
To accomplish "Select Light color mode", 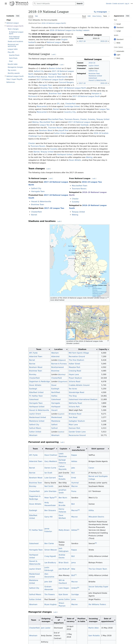I will click(x=115, y=55).
